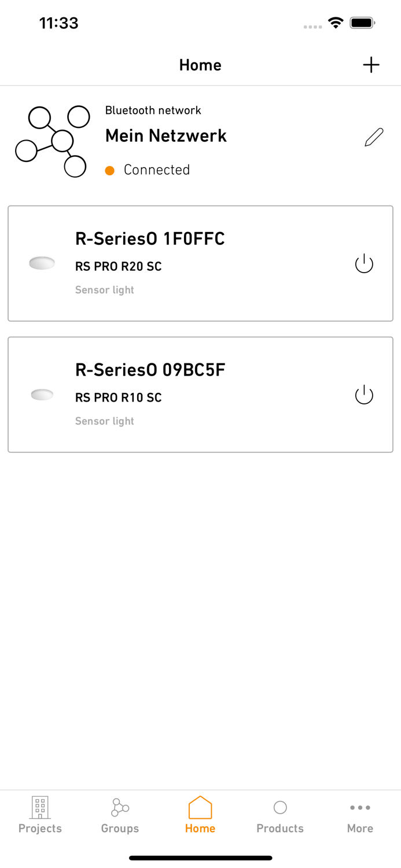This screenshot has width=401, height=868.
Task: Tap the More ellipsis icon
Action: coord(360,808)
